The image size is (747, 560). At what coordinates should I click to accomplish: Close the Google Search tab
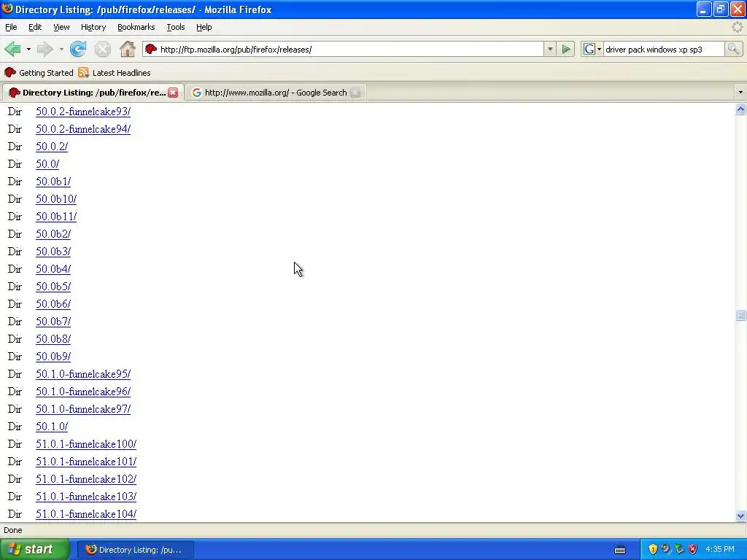(355, 93)
